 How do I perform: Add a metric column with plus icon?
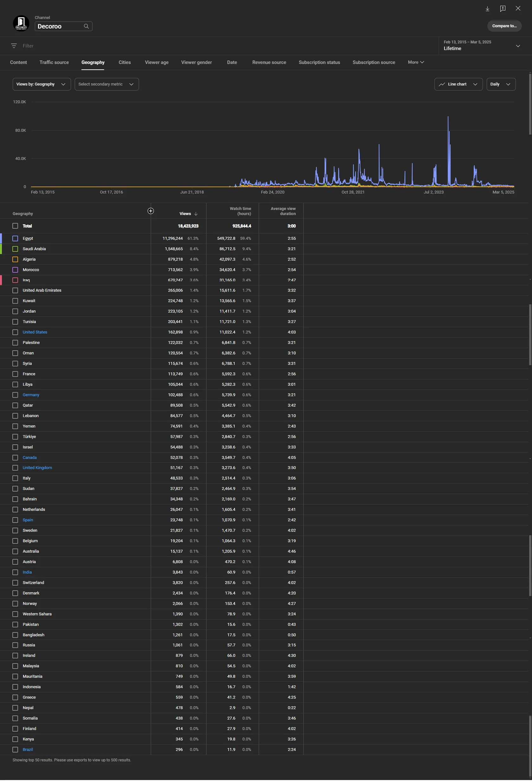[150, 211]
